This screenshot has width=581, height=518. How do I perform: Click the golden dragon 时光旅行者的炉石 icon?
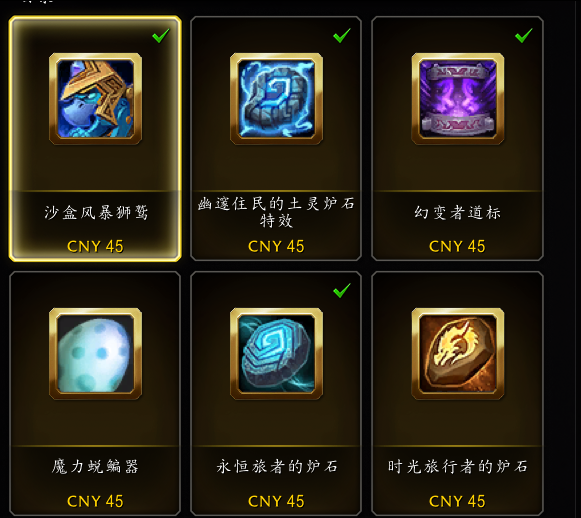(458, 353)
